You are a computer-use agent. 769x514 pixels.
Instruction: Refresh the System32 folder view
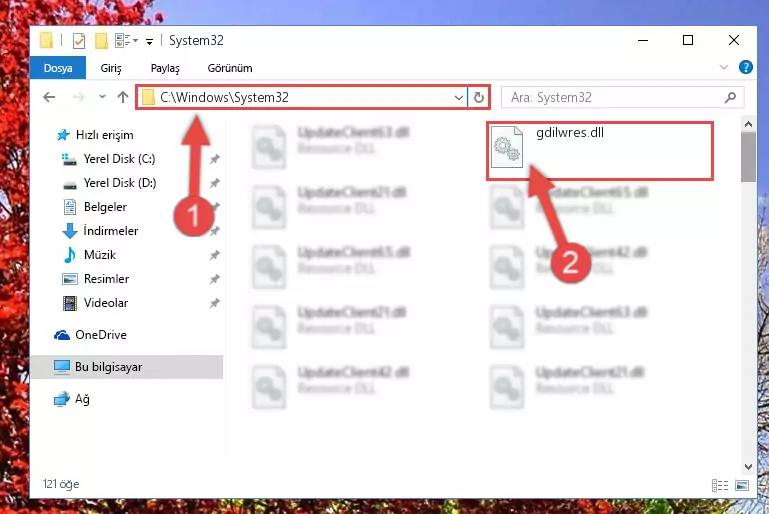point(479,97)
